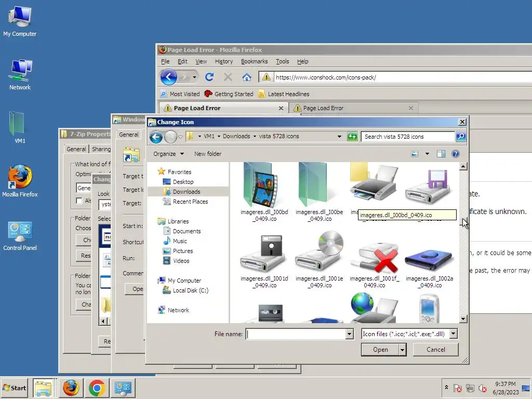Open the Icon files type filter dropdown

pos(454,334)
